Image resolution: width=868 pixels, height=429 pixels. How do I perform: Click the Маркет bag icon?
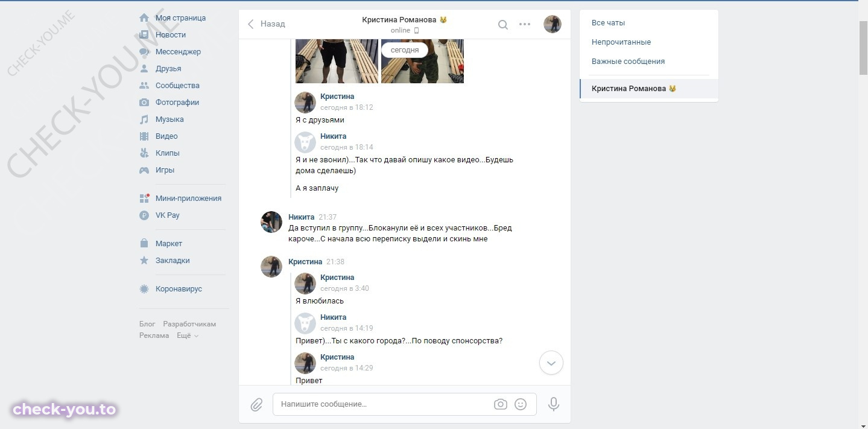point(144,244)
